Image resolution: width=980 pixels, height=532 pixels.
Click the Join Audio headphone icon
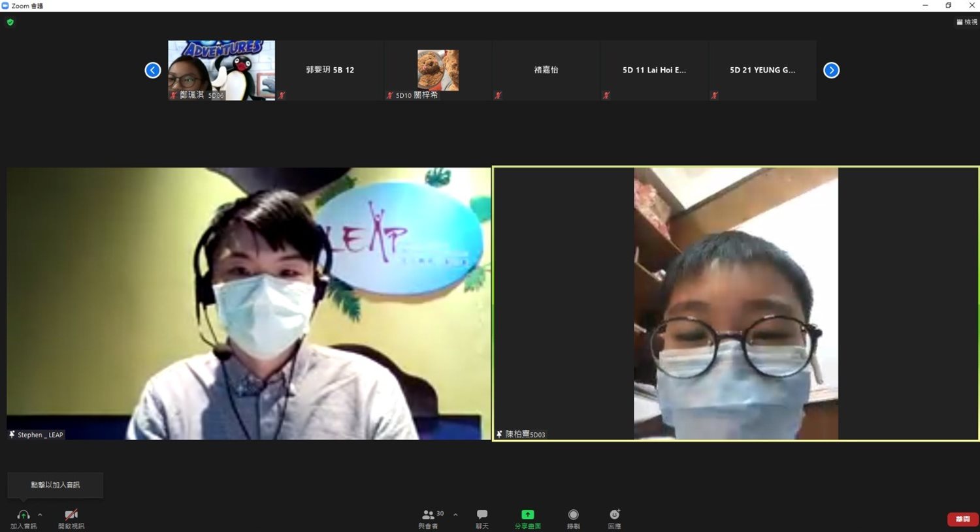coord(24,515)
